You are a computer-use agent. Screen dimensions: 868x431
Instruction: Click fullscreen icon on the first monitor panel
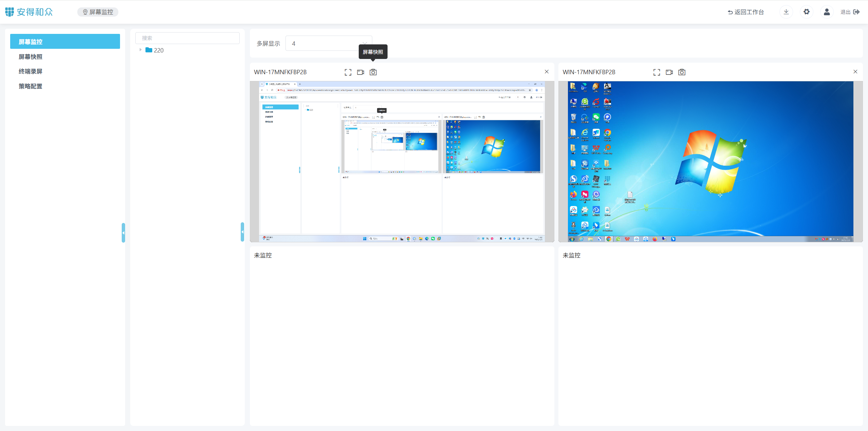click(348, 72)
